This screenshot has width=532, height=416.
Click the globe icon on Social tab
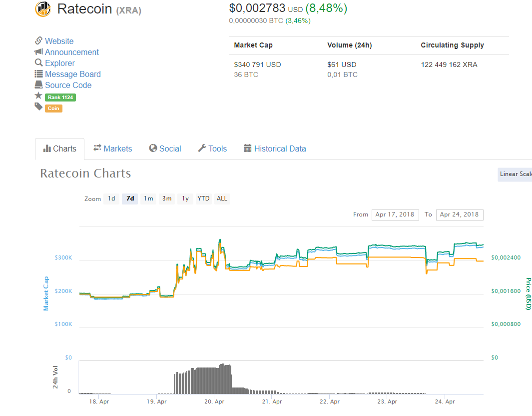153,148
